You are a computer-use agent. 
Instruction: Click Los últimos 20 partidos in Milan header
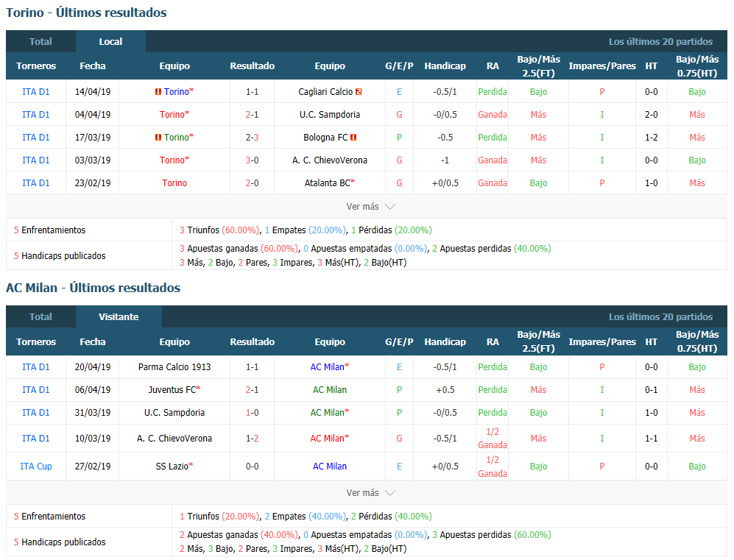click(x=660, y=316)
